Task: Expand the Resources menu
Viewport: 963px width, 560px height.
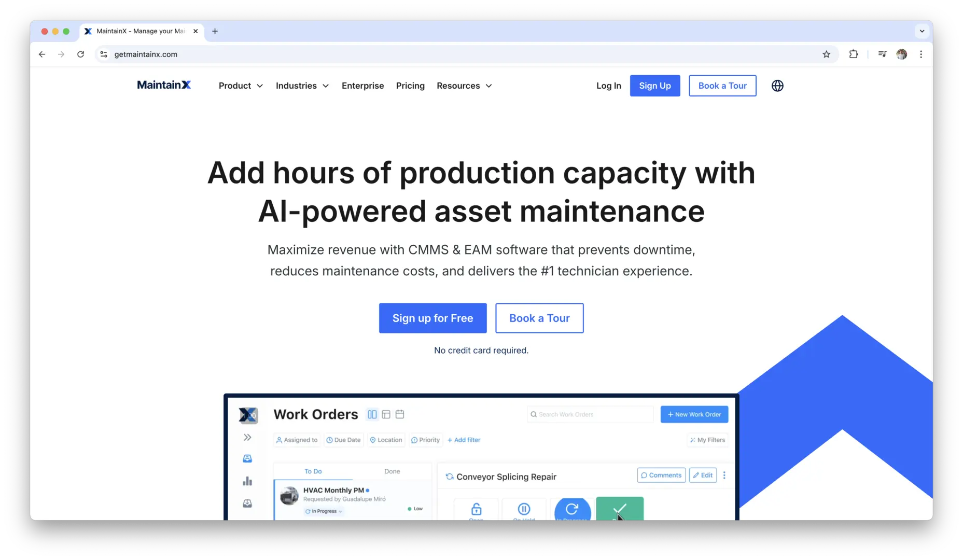Action: (464, 86)
